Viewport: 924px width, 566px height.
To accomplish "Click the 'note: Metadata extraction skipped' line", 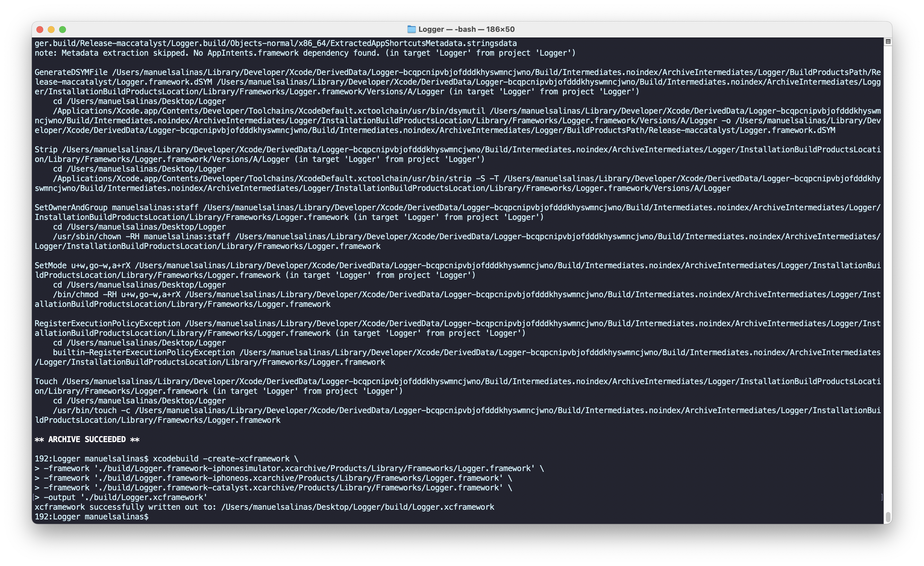I will [x=305, y=53].
